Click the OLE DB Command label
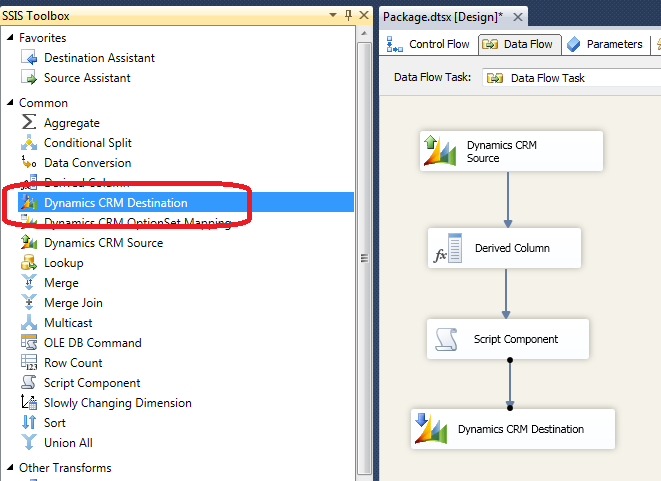This screenshot has height=481, width=661. pyautogui.click(x=93, y=343)
